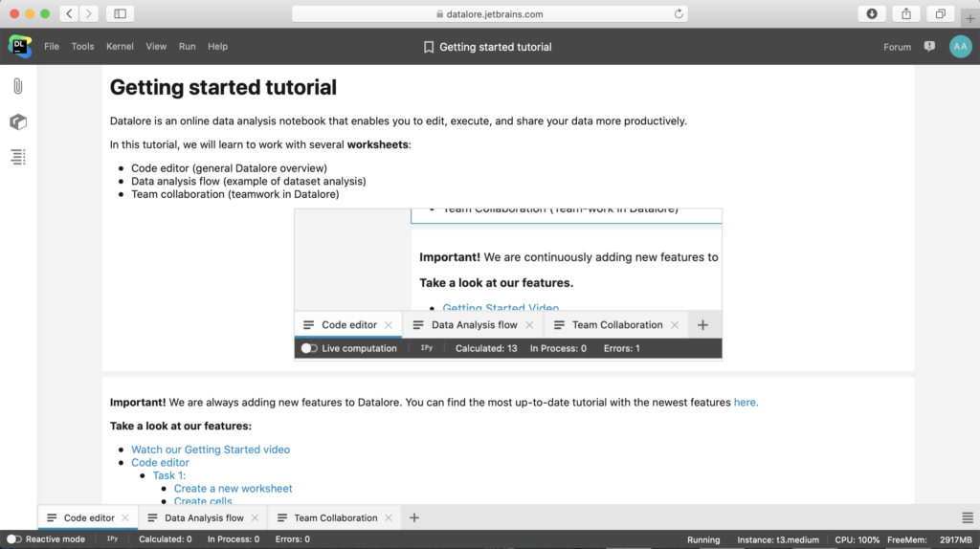Reload the datalore.jetbrains.com page
980x549 pixels.
pos(679,13)
